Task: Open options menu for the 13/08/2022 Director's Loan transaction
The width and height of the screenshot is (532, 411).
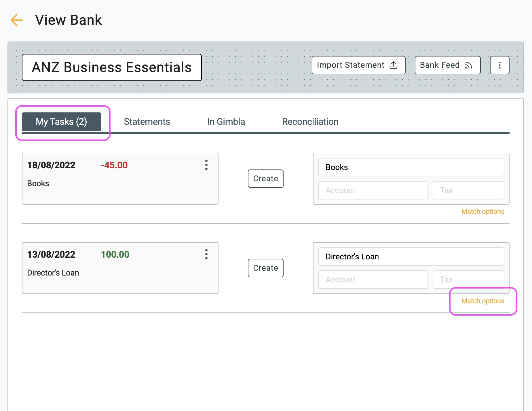Action: tap(206, 254)
